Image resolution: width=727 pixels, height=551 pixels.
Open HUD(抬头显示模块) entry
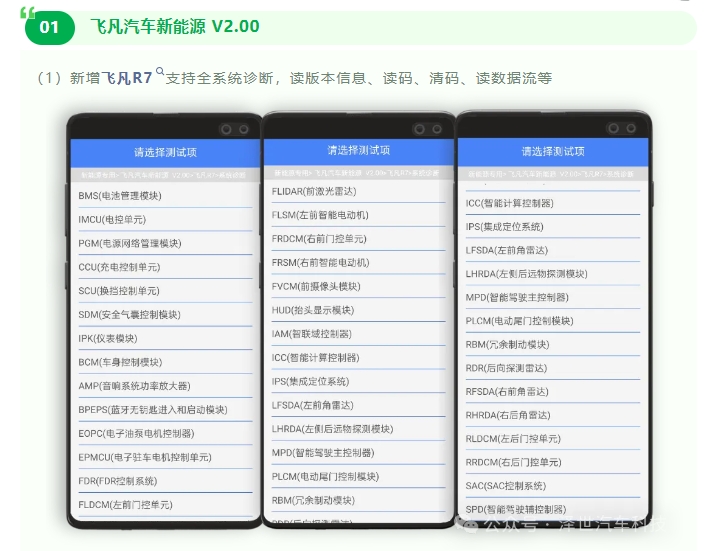(x=358, y=310)
